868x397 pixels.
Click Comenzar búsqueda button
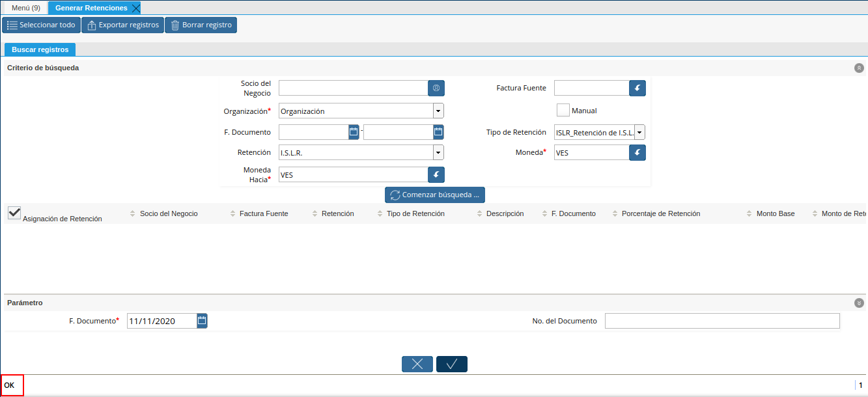(x=435, y=195)
